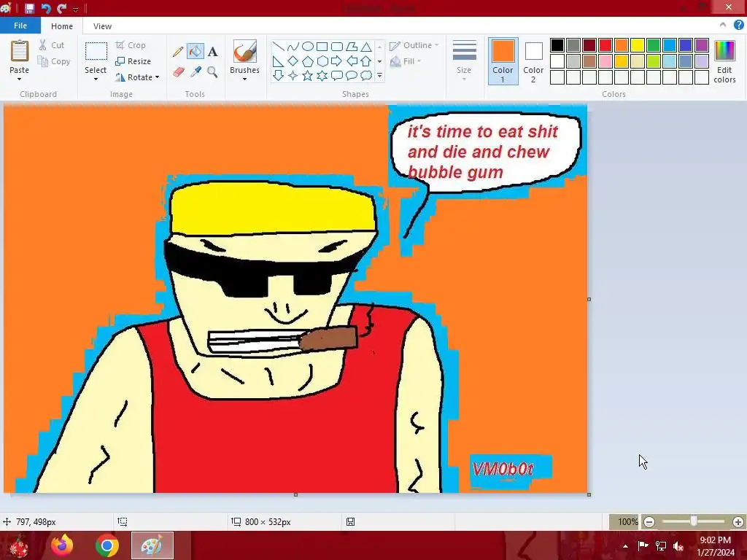747x560 pixels.
Task: Open the shape Fill dropdown
Action: pyautogui.click(x=406, y=61)
